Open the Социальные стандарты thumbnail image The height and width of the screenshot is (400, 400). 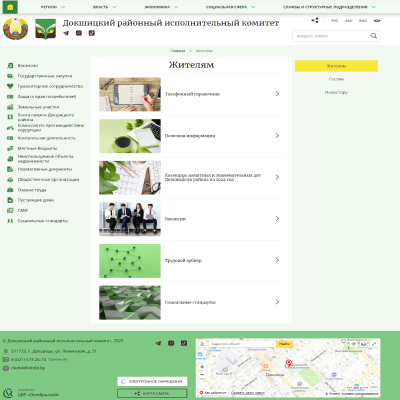coord(130,302)
